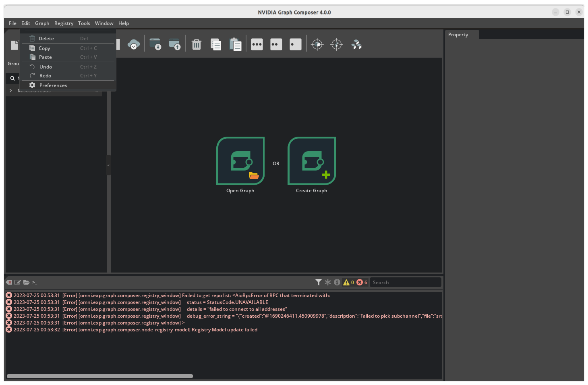
Task: Click the clipboard paste toolbar icon
Action: click(x=235, y=44)
